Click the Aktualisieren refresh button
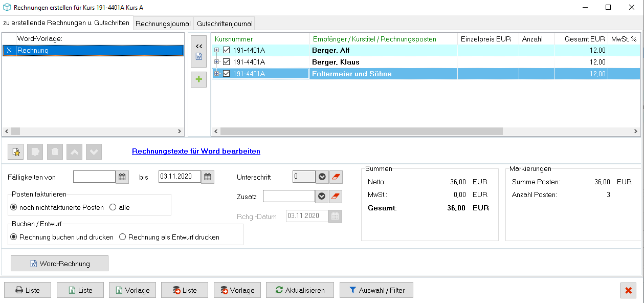This screenshot has width=644, height=303. coord(300,290)
